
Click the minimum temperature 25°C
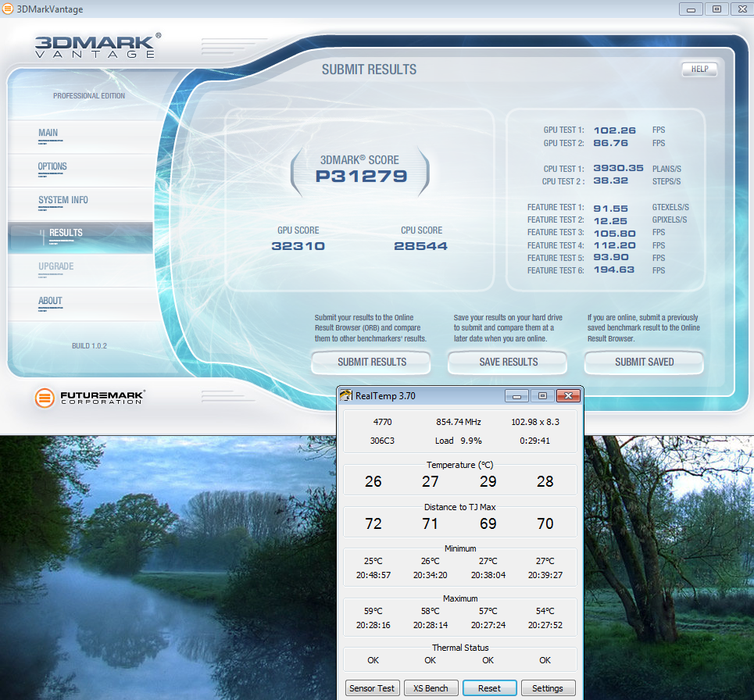[373, 561]
